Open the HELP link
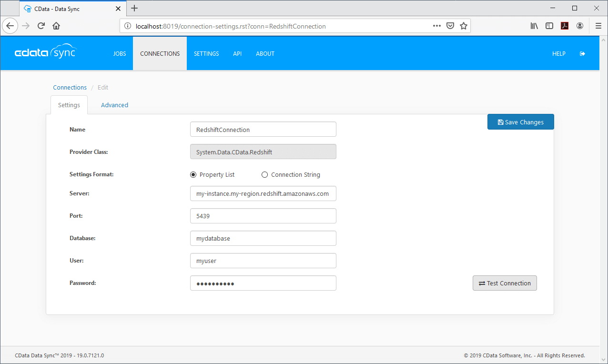The image size is (608, 364). coord(559,54)
